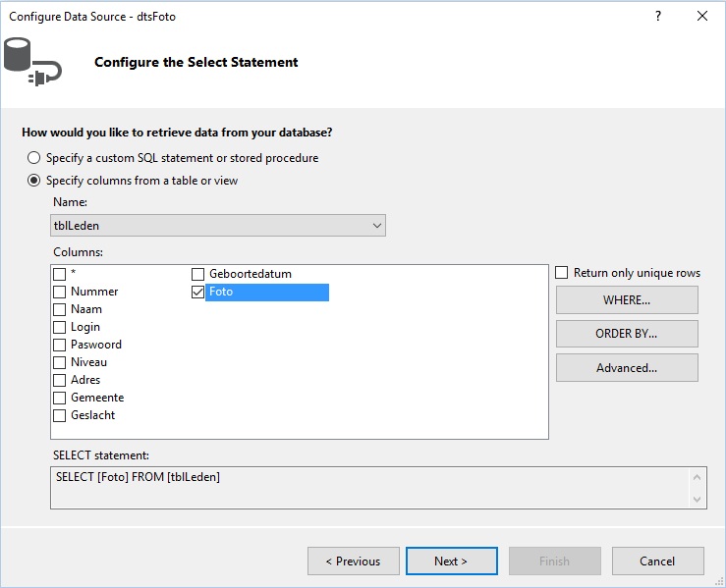Open the ORDER BY dialog

pos(627,334)
